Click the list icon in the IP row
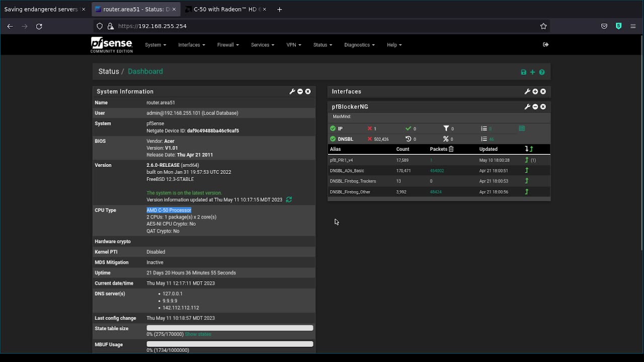 [484, 129]
